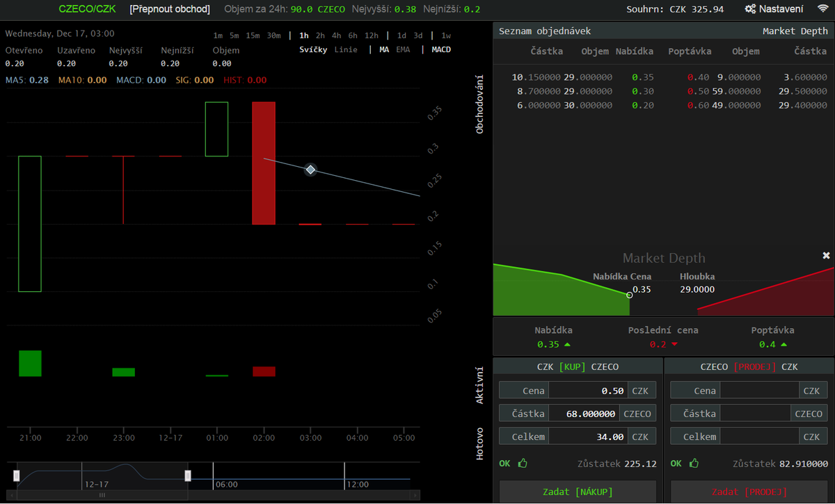Viewport: 835px width, 504px height.
Task: Switch chart to Linie line mode
Action: click(346, 50)
